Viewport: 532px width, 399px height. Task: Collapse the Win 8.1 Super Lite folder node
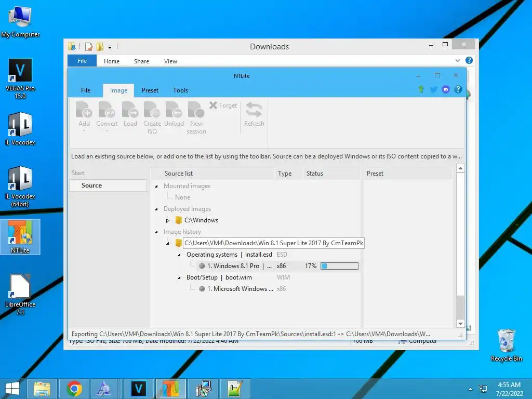click(x=168, y=243)
